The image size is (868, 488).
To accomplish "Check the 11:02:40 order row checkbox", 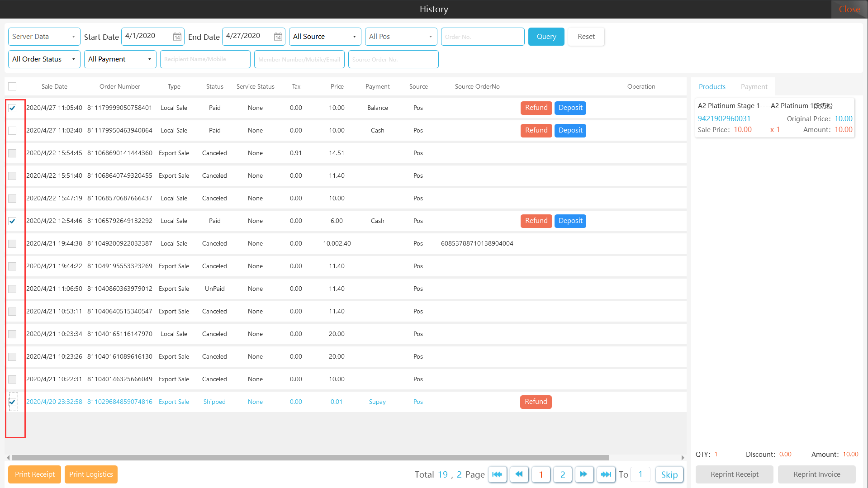I will tap(12, 131).
